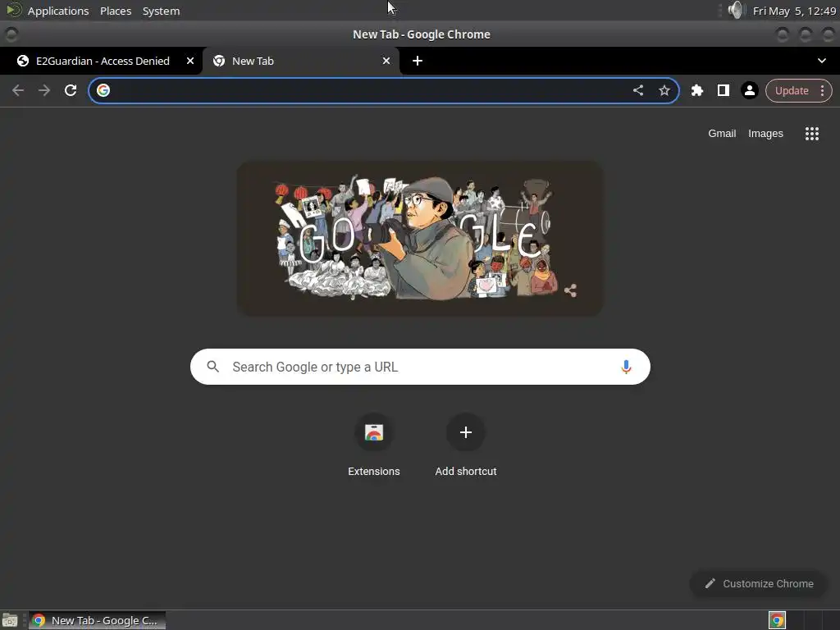Click Customize Chrome
This screenshot has width=840, height=630.
point(759,583)
